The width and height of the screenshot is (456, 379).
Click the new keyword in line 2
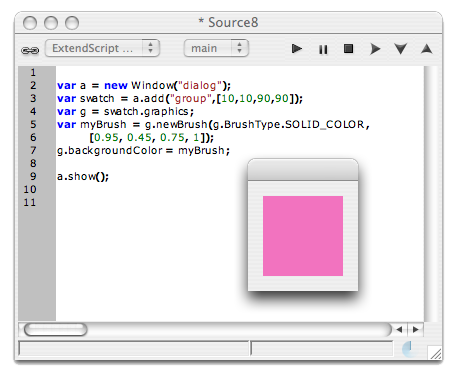tap(116, 86)
